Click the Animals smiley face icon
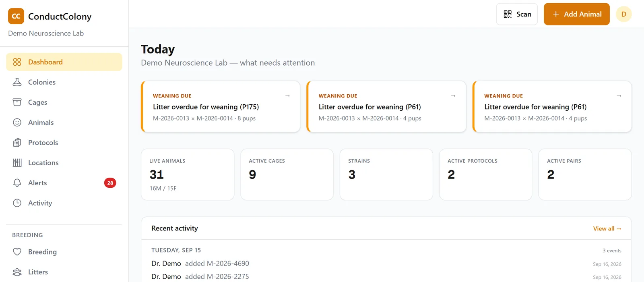Viewport: 644px width, 282px height. pyautogui.click(x=17, y=122)
